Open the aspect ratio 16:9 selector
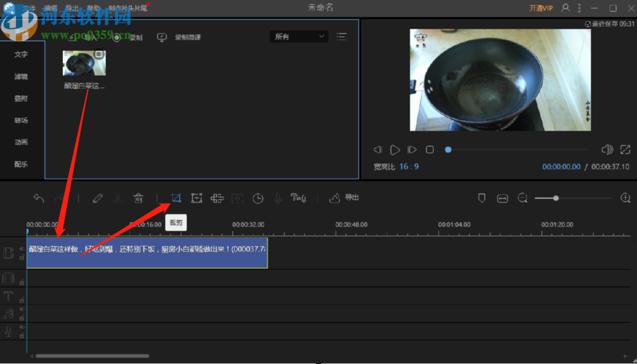Screen dimensions: 637x364 pyautogui.click(x=409, y=166)
